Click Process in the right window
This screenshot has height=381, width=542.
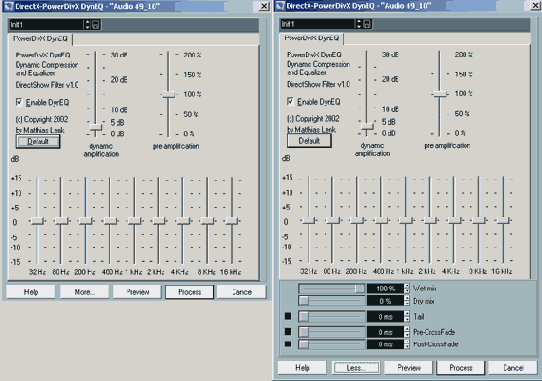(x=461, y=368)
